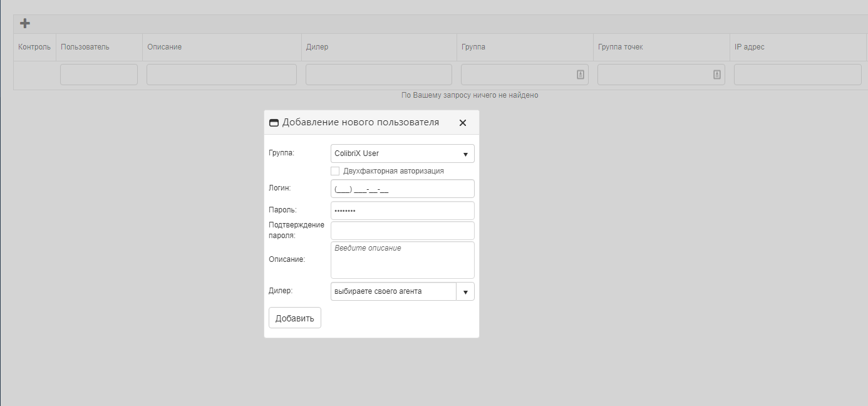This screenshot has height=406, width=868.
Task: Click the Пользователь filter input
Action: (99, 75)
